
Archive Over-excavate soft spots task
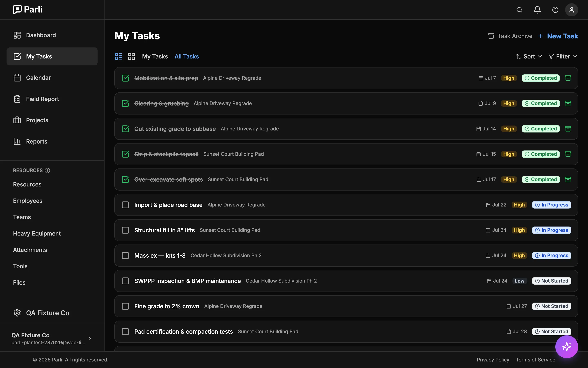click(568, 179)
